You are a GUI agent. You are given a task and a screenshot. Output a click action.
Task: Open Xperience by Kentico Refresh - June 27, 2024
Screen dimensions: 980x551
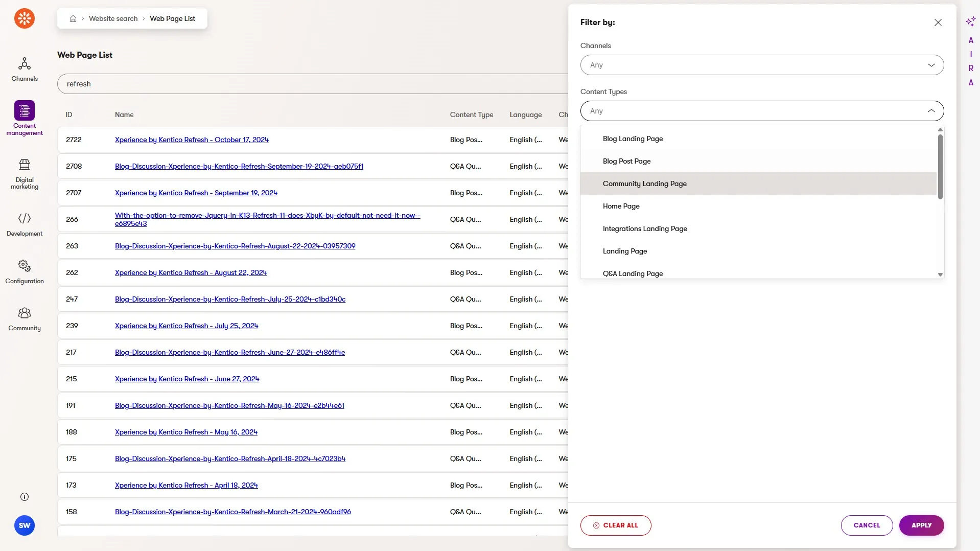click(187, 379)
